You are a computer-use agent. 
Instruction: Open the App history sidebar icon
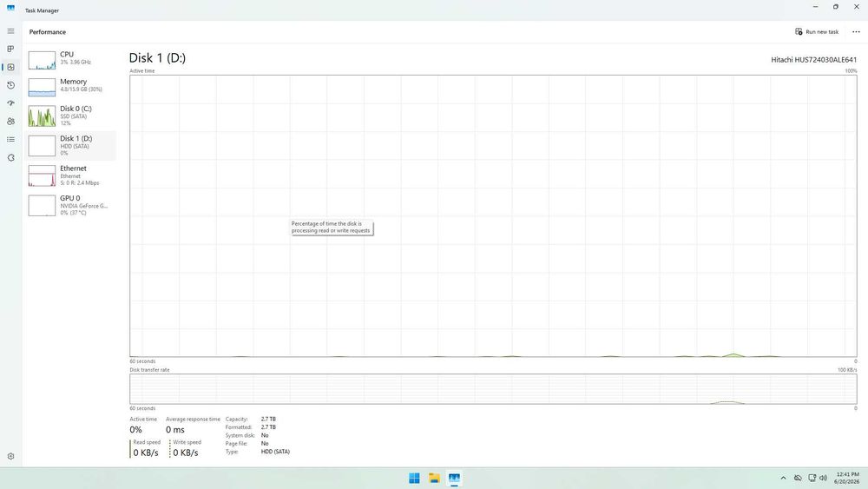10,85
